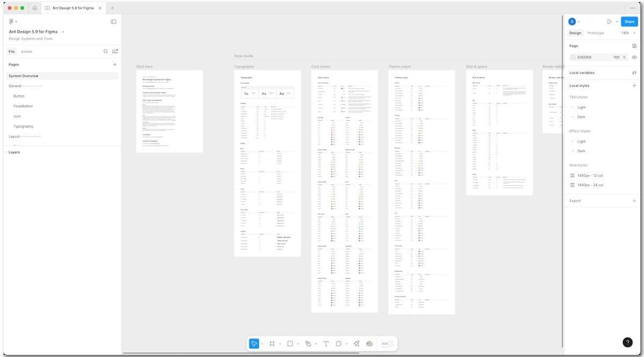Click the Share button
This screenshot has height=357, width=644.
[629, 21]
